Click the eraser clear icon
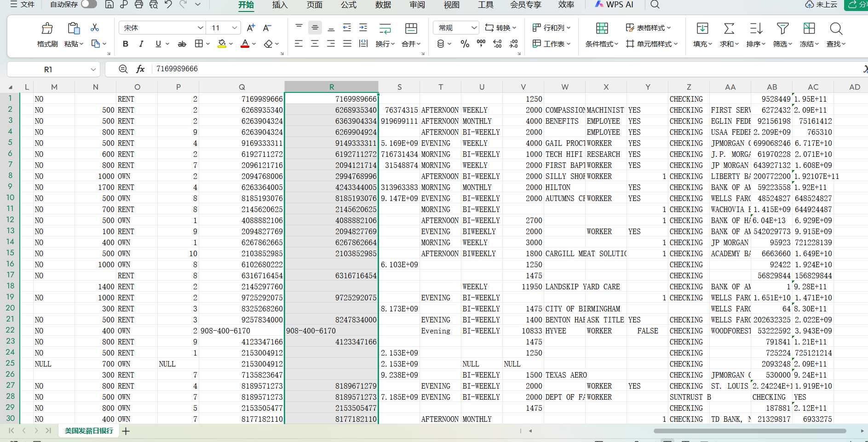 pos(268,44)
